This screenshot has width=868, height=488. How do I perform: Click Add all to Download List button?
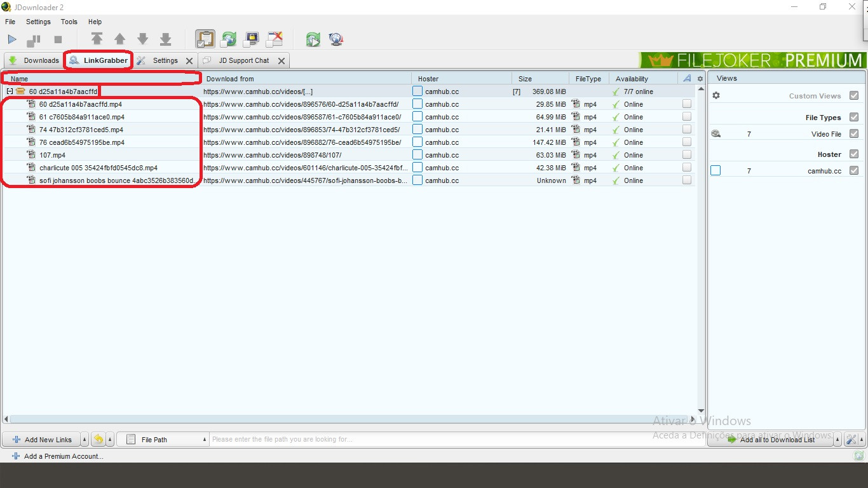tap(771, 440)
